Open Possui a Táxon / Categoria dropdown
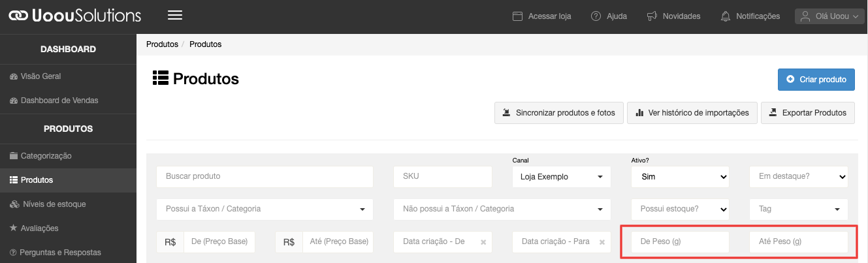Image resolution: width=868 pixels, height=263 pixels. pos(265,209)
